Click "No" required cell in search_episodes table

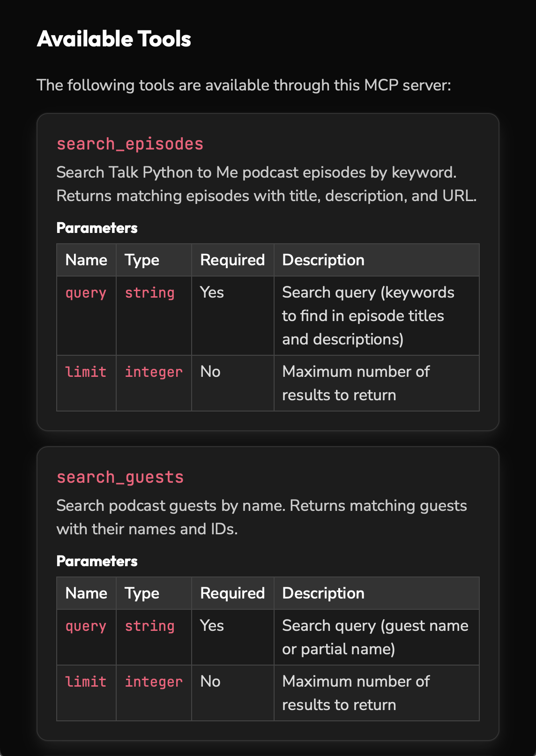(210, 372)
